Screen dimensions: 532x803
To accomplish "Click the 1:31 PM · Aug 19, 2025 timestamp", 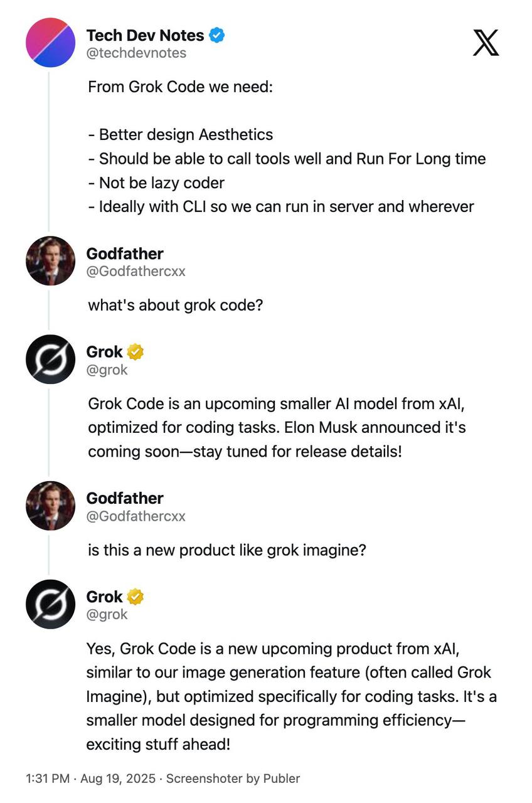I will coord(92,779).
